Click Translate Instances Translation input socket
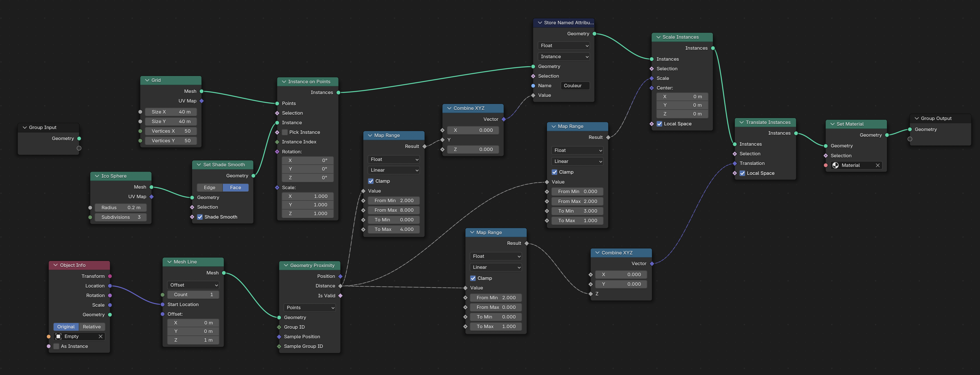Image resolution: width=980 pixels, height=375 pixels. (735, 163)
